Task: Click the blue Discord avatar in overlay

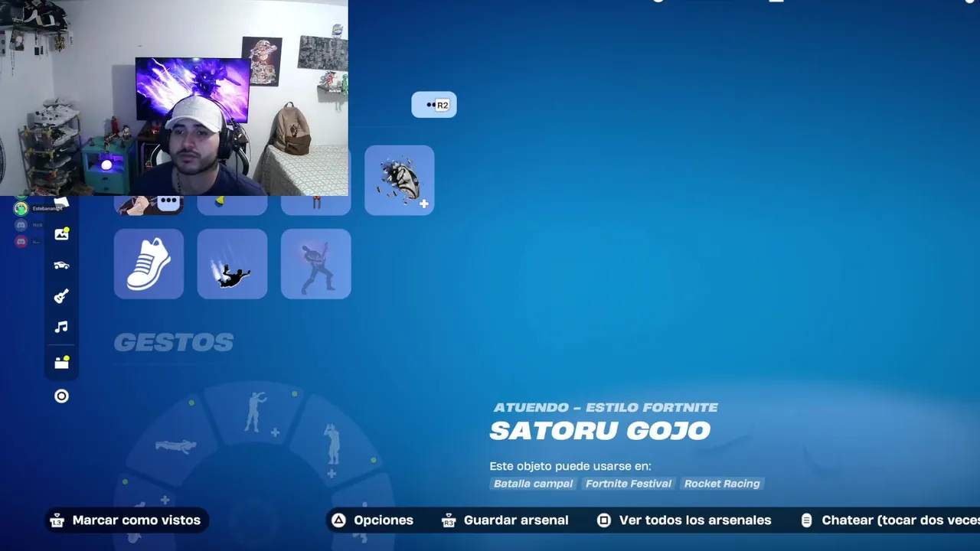Action: 21,225
